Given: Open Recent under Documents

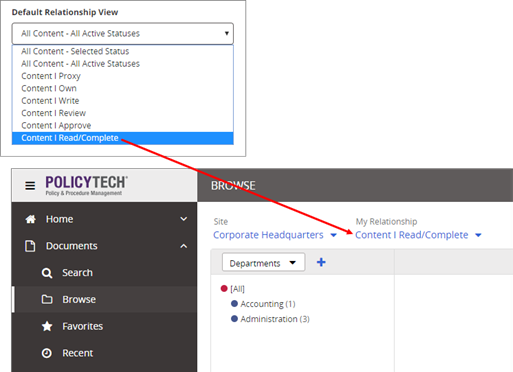Looking at the screenshot, I should [x=78, y=353].
